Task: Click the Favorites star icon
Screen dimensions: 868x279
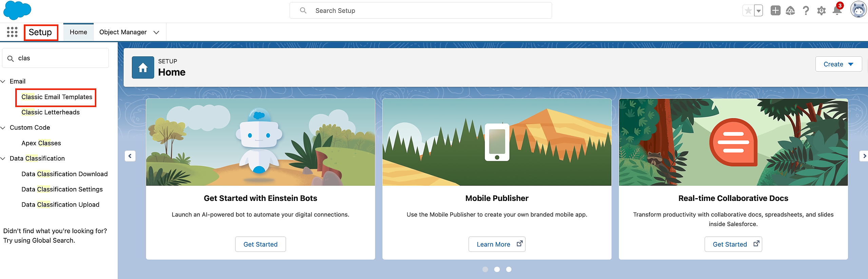Action: click(748, 11)
